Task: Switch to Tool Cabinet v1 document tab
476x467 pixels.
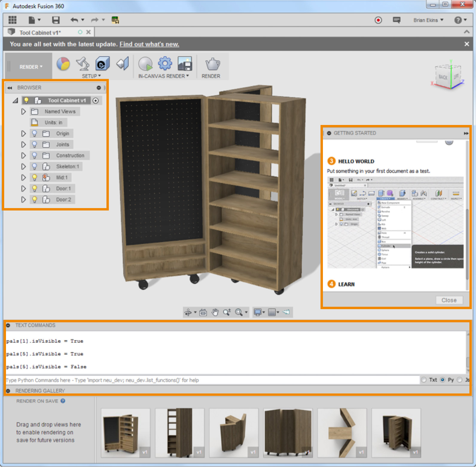Action: (x=40, y=32)
